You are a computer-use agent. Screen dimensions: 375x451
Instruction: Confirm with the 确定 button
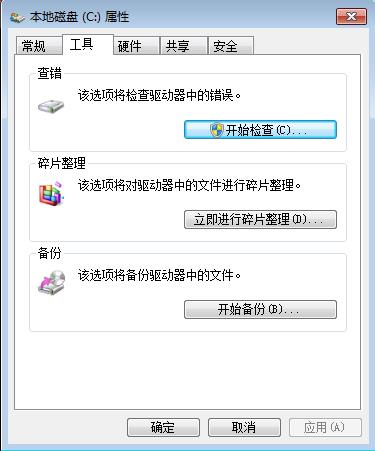[163, 427]
